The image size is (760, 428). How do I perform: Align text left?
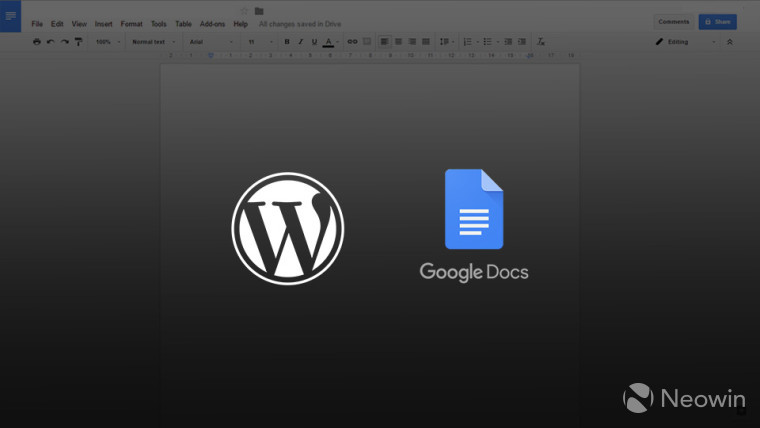[384, 42]
